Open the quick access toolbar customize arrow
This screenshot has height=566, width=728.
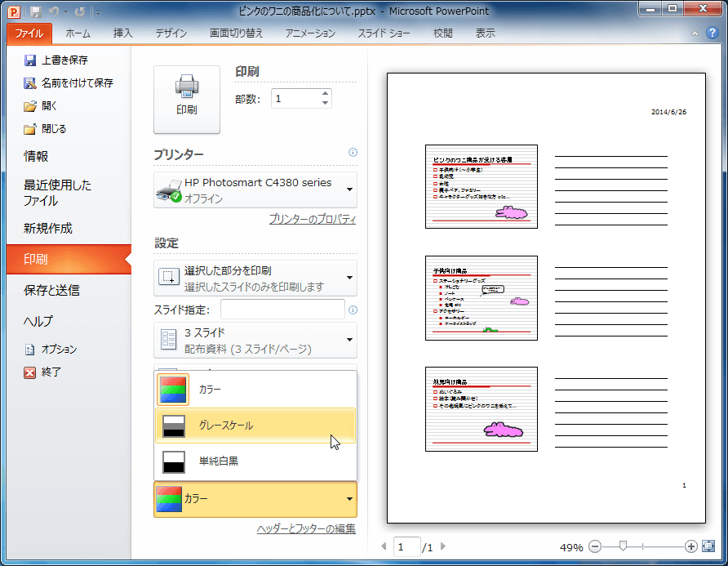(x=97, y=12)
